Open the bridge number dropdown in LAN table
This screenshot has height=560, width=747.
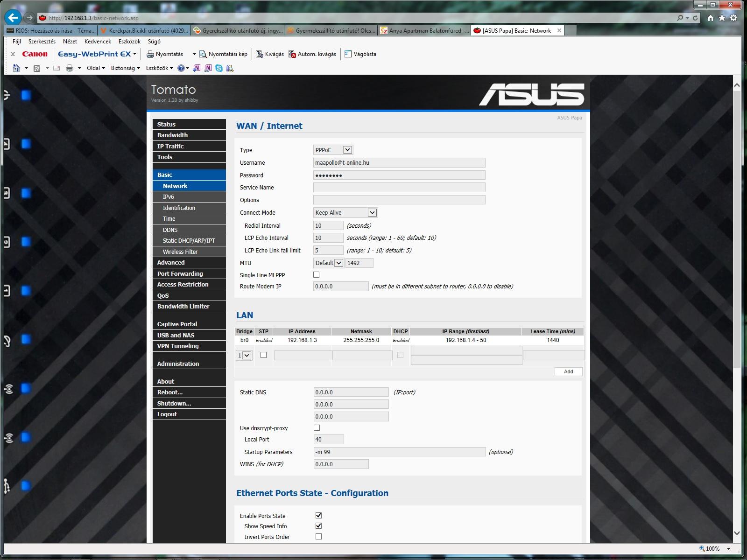[244, 356]
